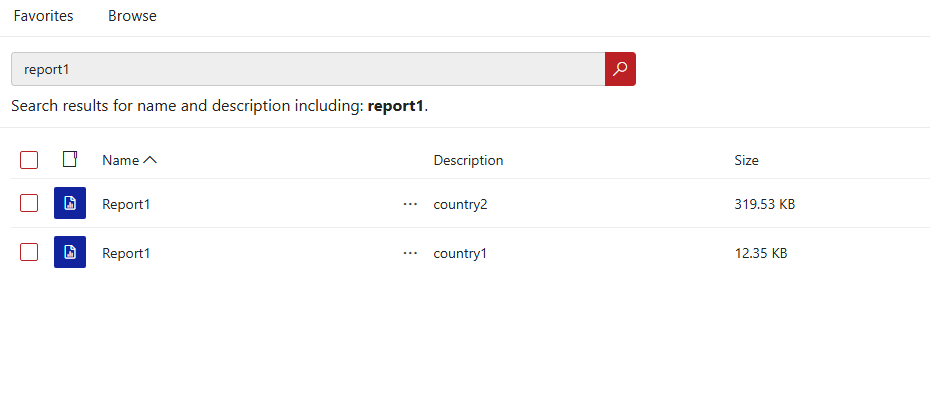Switch to the Favorites tab

[x=43, y=16]
